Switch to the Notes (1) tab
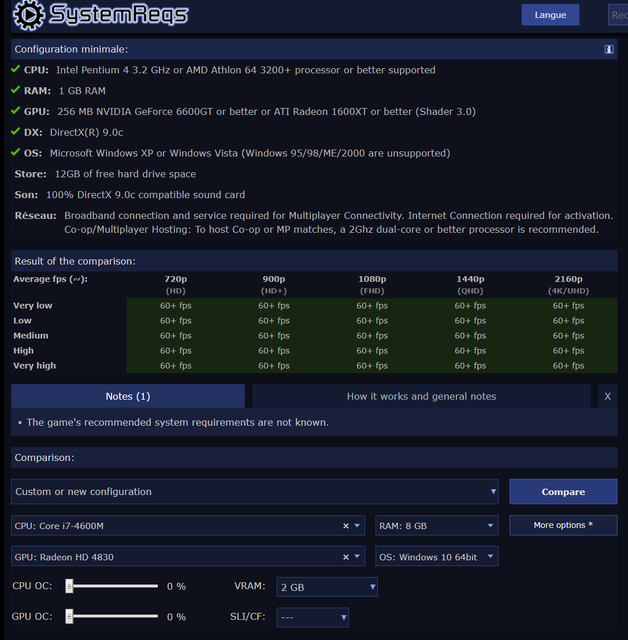This screenshot has width=628, height=640. pos(128,396)
